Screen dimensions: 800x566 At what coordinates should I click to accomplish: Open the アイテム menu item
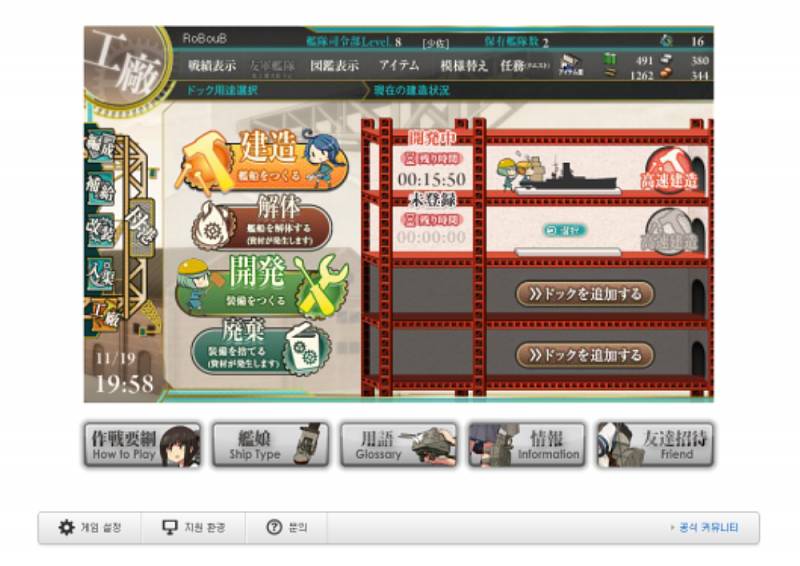pyautogui.click(x=398, y=65)
